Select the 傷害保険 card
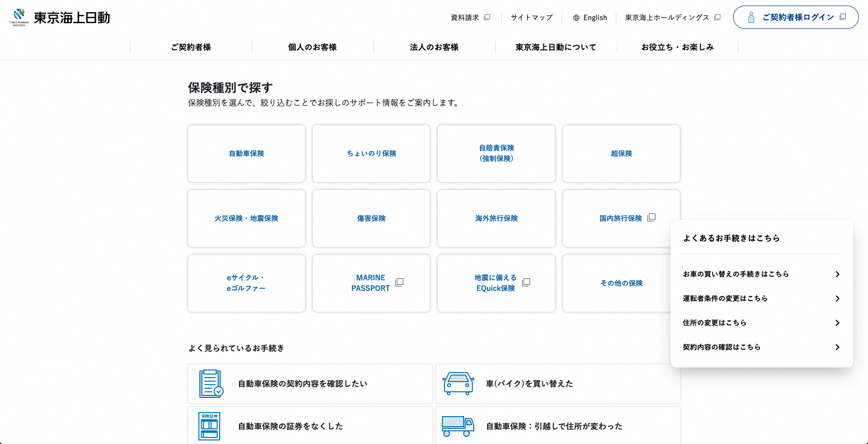The height and width of the screenshot is (444, 868). (371, 218)
